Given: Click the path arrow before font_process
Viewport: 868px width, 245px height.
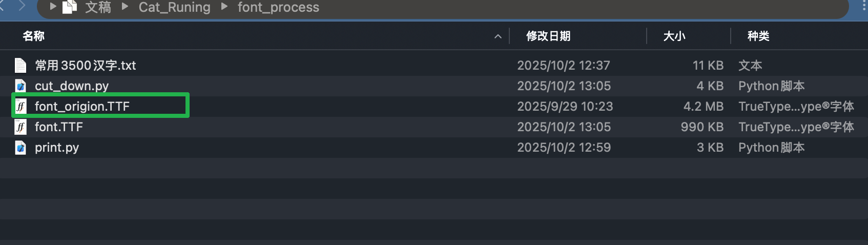Looking at the screenshot, I should point(224,7).
